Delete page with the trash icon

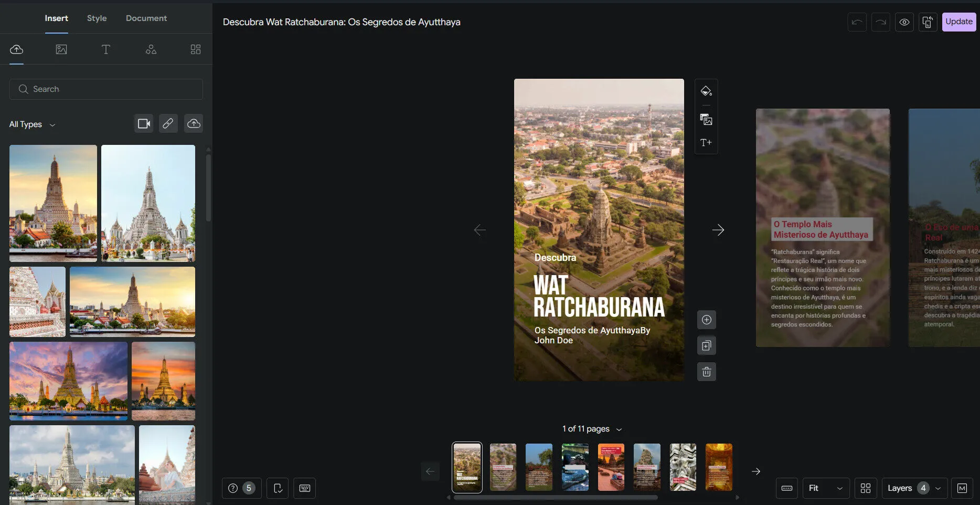[x=706, y=372]
